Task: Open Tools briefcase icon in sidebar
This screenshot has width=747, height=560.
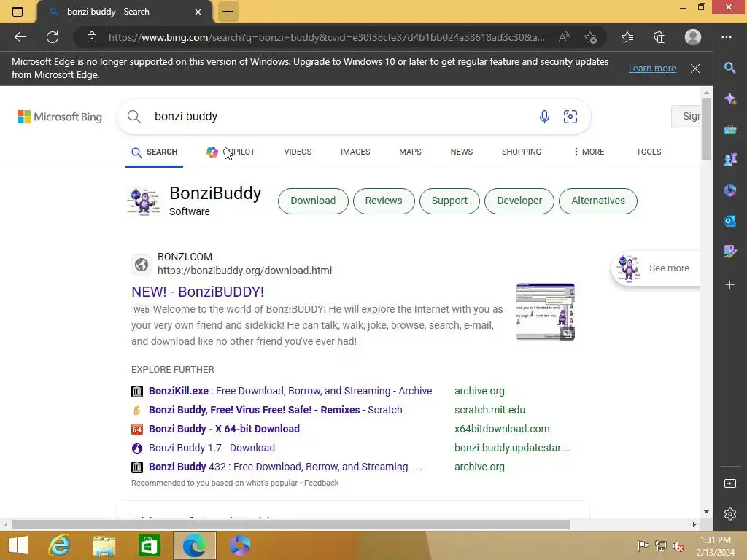Action: (x=729, y=130)
